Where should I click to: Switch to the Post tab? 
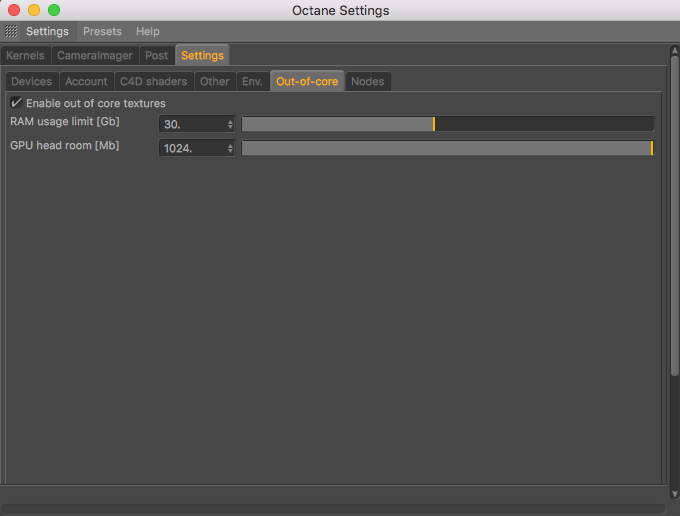pos(157,56)
